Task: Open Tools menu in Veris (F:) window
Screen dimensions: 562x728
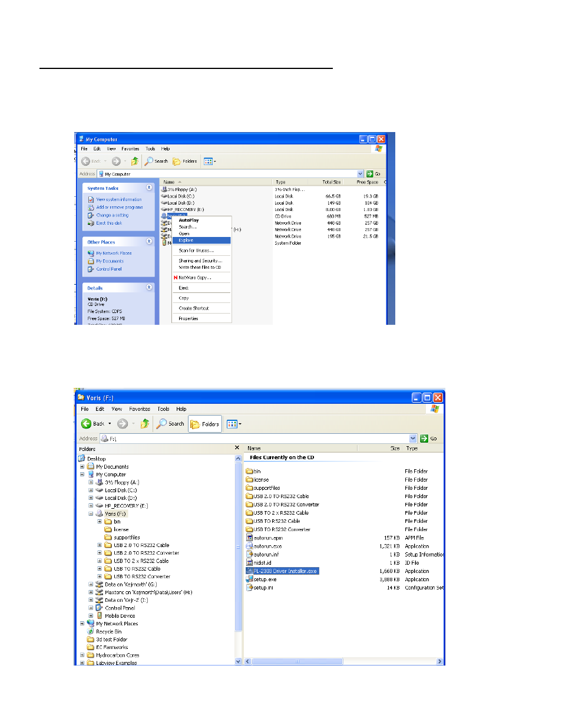Action: coord(163,409)
